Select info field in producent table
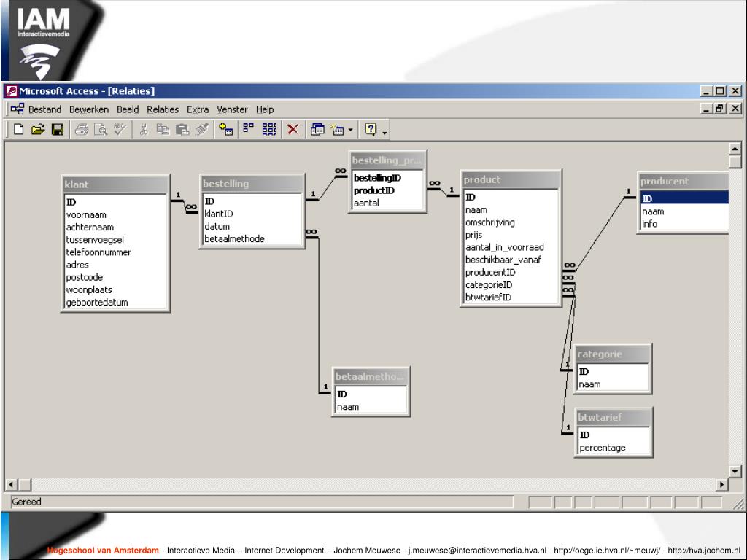The image size is (747, 560). point(684,224)
